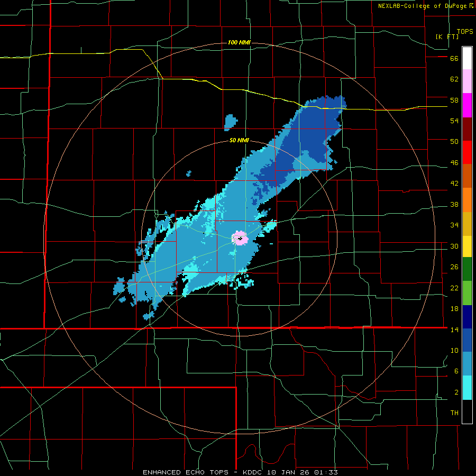Click the [K FT] units label
Screen dimensions: 476x476
coord(447,36)
